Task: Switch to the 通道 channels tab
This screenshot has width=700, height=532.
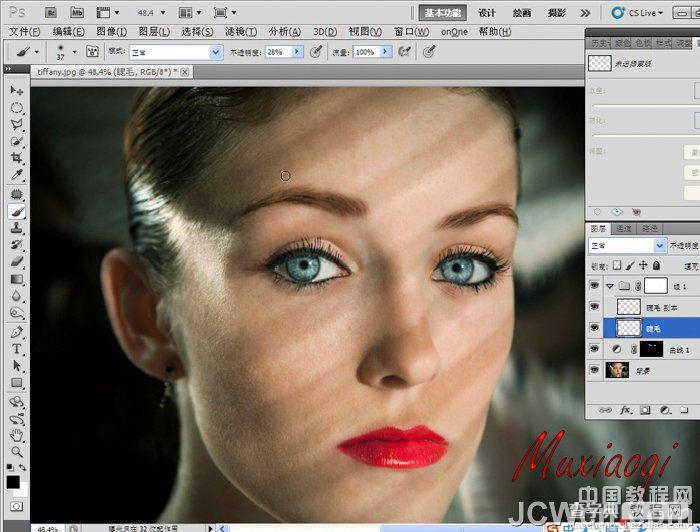Action: click(x=623, y=229)
